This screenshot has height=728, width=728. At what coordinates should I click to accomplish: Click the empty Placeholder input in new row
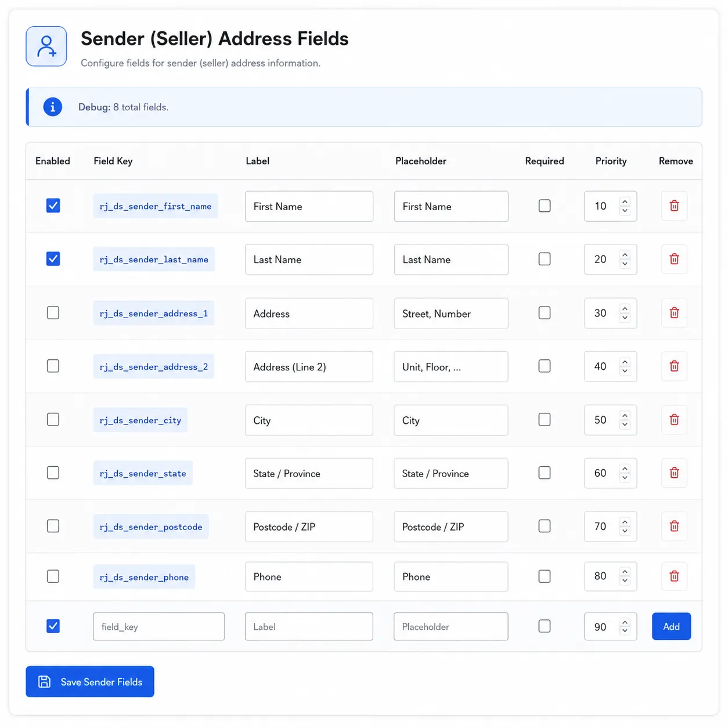(451, 626)
